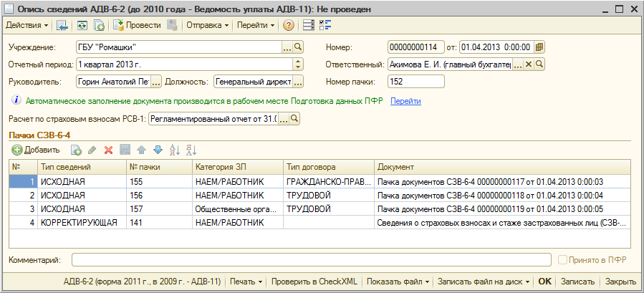Click the Добавить button

(x=36, y=150)
